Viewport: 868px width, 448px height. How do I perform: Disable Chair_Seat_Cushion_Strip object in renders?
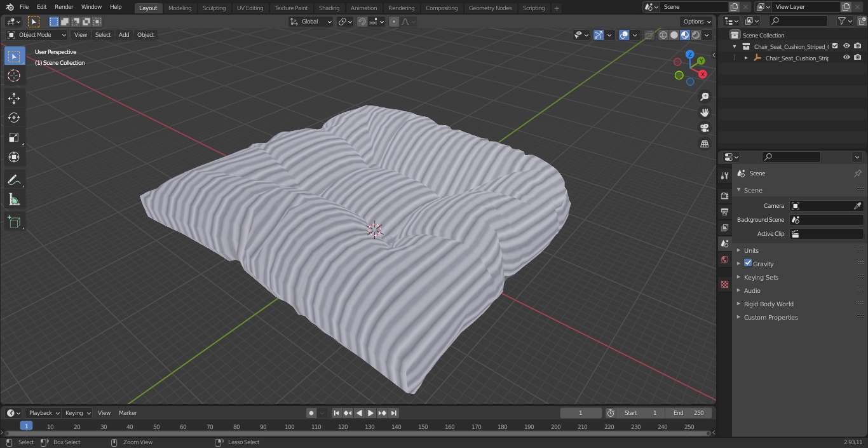pos(858,57)
